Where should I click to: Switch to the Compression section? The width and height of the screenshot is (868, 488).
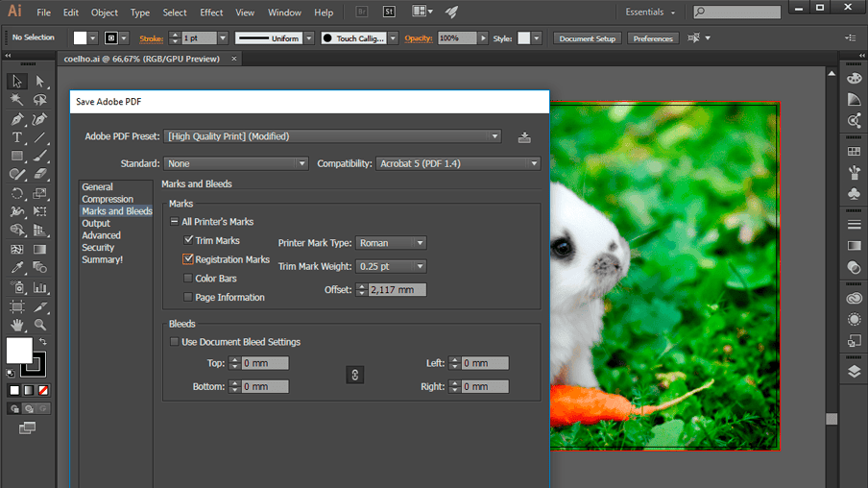tap(108, 199)
